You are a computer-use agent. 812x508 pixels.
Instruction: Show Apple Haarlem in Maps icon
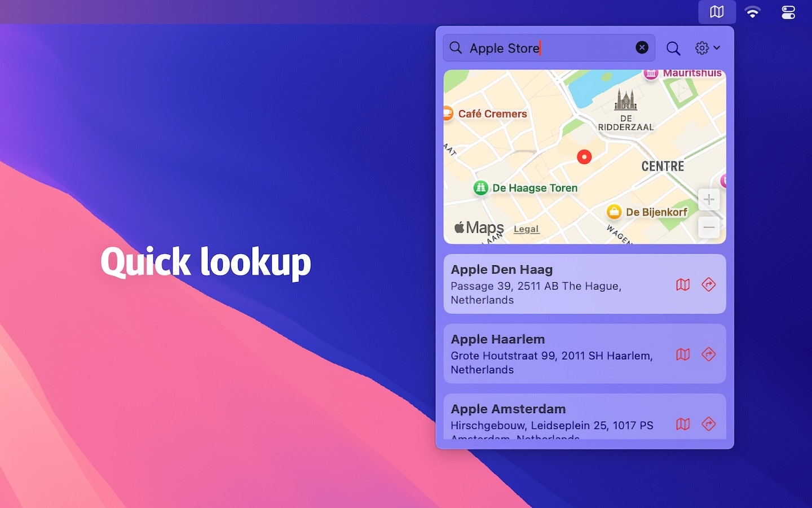tap(683, 354)
